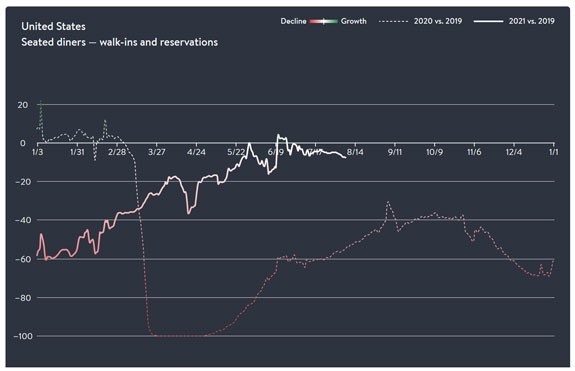Click the x-axis date 9/11
The image size is (575, 371).
[395, 152]
